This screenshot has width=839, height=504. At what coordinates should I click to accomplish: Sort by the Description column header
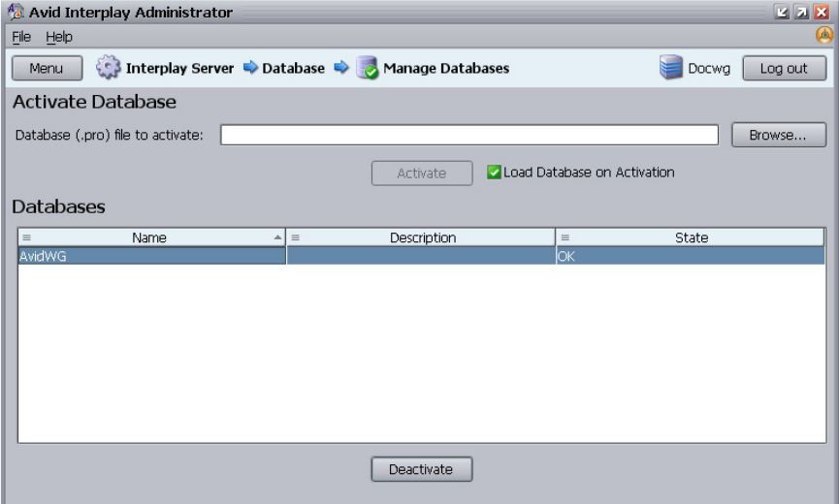(x=421, y=237)
